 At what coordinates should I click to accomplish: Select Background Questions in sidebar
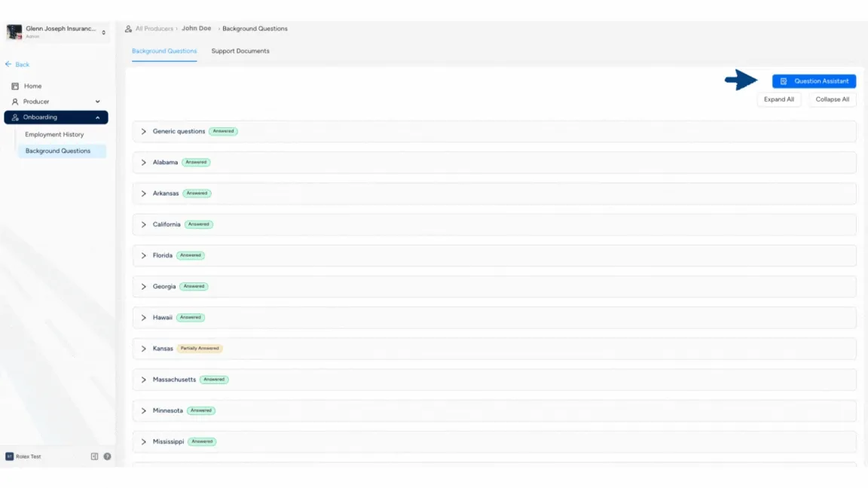(x=62, y=151)
